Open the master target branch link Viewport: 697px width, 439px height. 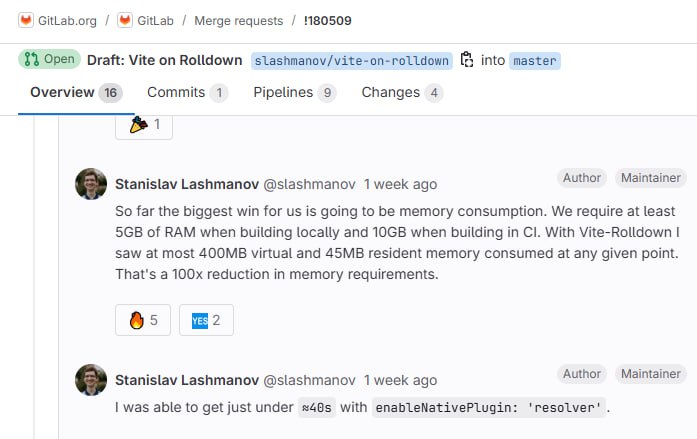coord(535,61)
